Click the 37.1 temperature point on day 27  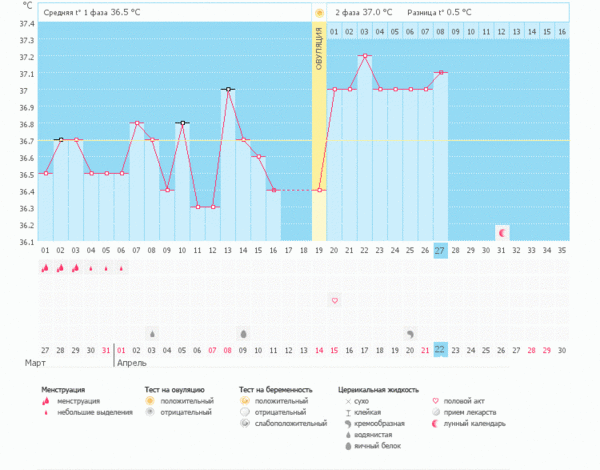tap(440, 73)
